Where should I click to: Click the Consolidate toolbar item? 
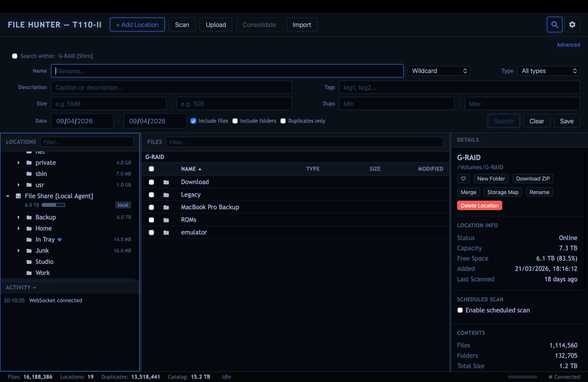259,25
